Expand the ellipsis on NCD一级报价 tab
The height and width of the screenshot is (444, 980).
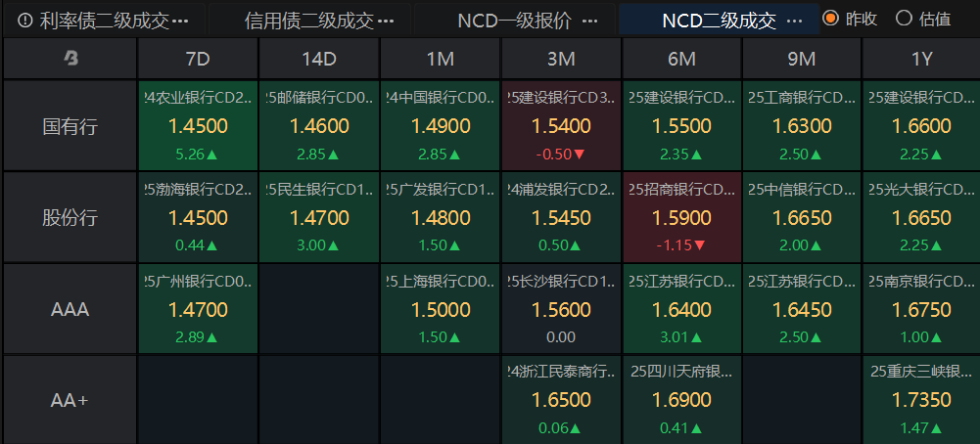pos(589,21)
